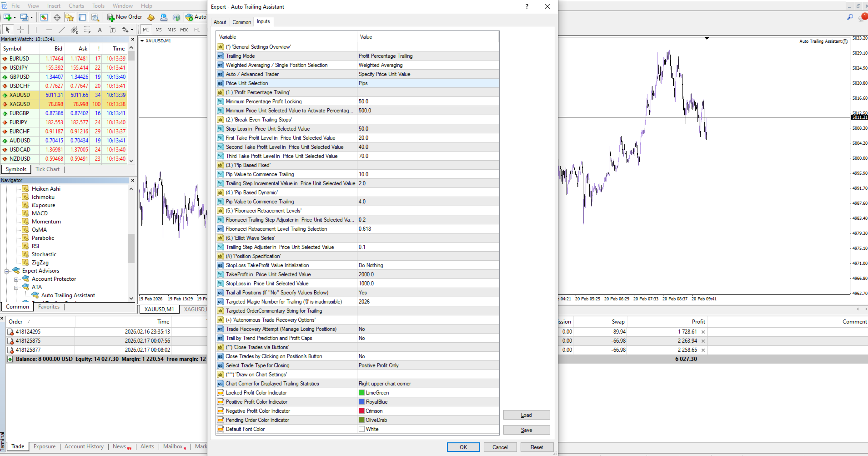Select the Text Label tool

tap(112, 30)
